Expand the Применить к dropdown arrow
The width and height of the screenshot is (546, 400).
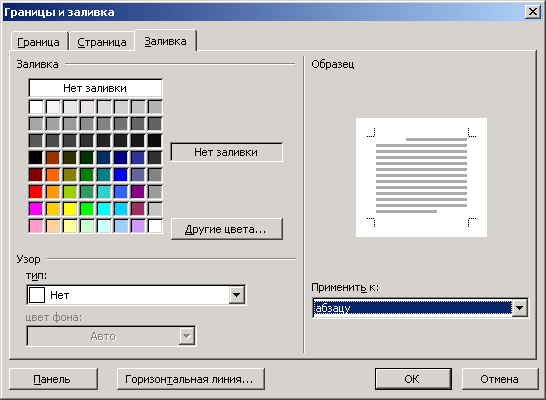[x=520, y=308]
